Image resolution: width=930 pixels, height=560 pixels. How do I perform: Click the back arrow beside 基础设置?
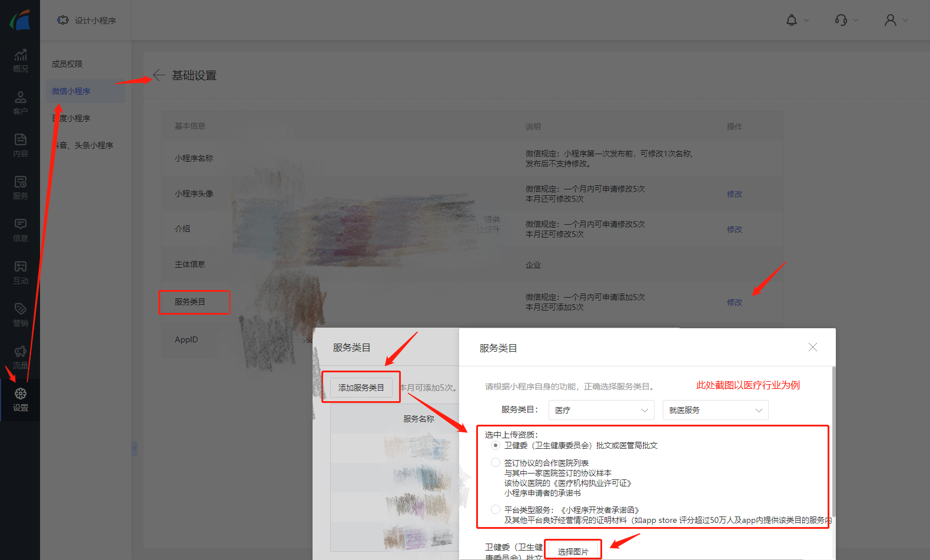pyautogui.click(x=159, y=75)
